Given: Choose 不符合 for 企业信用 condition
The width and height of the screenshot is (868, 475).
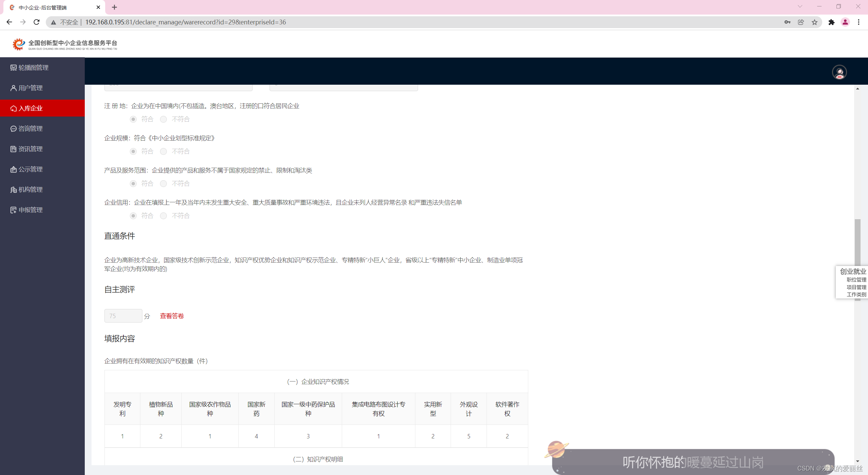Looking at the screenshot, I should click(x=164, y=216).
